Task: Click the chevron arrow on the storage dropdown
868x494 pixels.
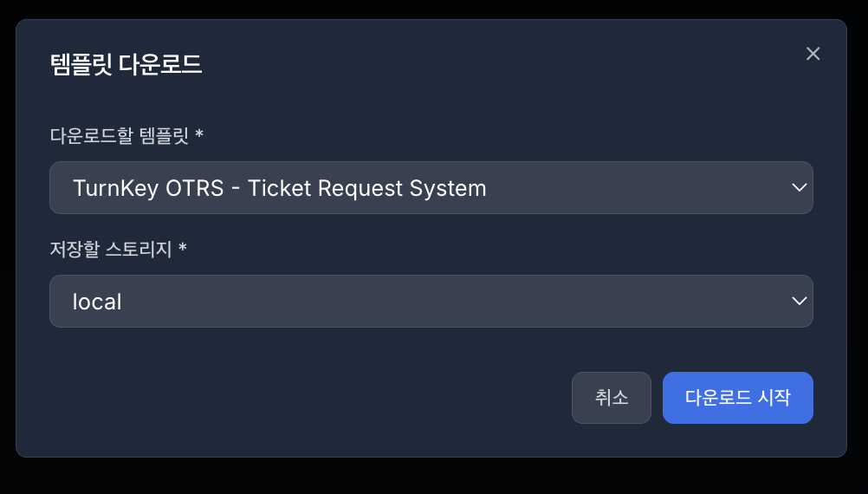Action: [799, 301]
